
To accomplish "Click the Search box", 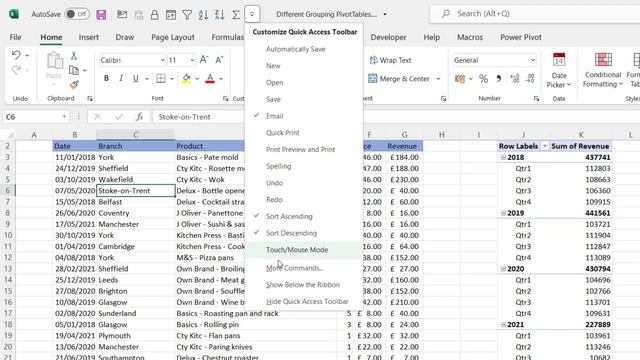I will tap(535, 14).
